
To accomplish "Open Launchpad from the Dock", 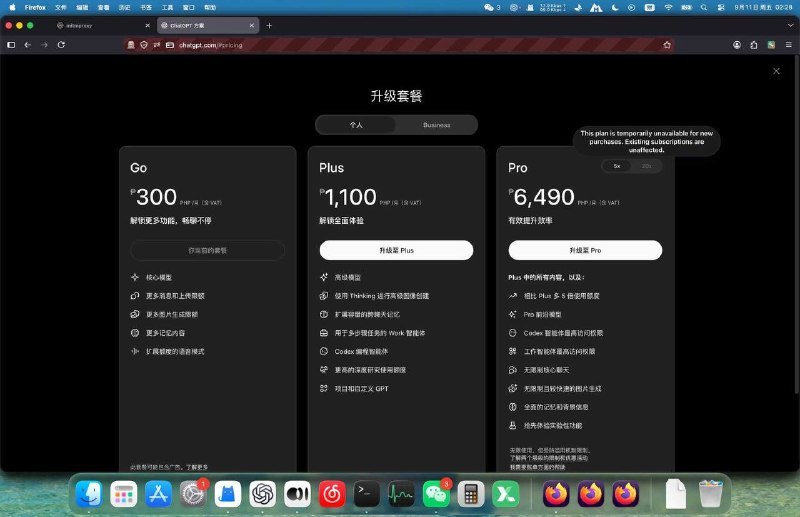I will 123,494.
